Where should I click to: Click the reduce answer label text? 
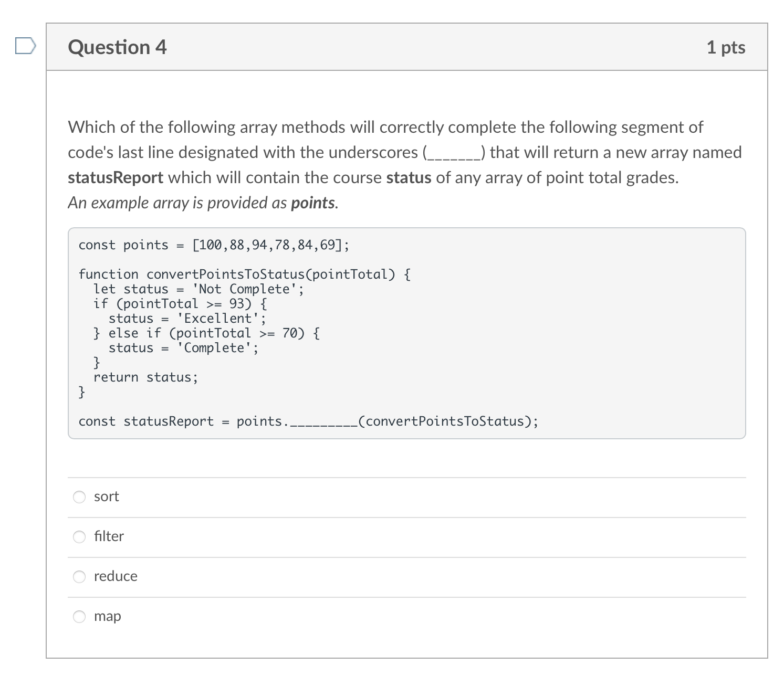[115, 576]
